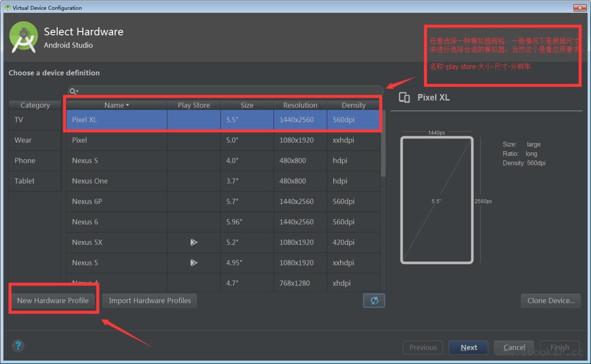Click the refresh device list icon
Viewport: 591px width, 364px height.
point(374,301)
